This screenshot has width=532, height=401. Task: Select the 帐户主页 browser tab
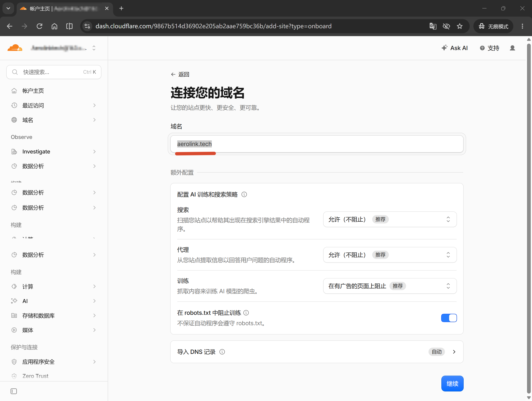tap(65, 9)
